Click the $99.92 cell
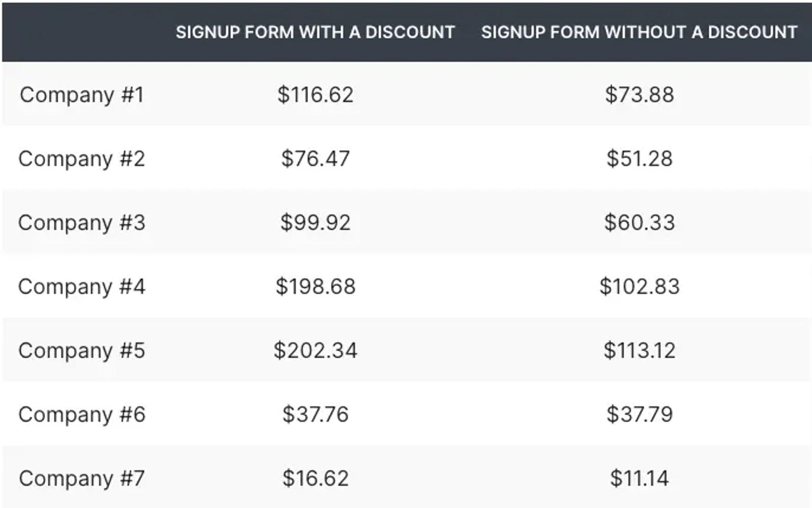The width and height of the screenshot is (812, 508). click(x=315, y=223)
